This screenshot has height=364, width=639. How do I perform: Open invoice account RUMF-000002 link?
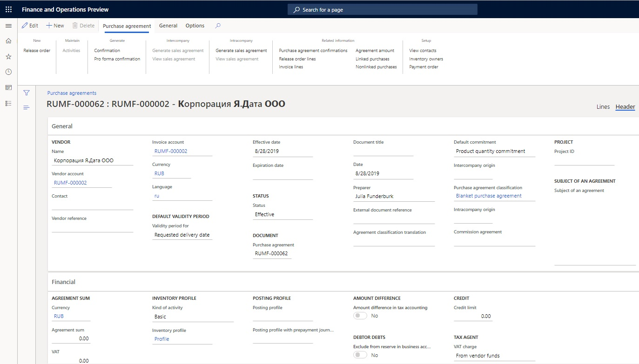tap(171, 151)
